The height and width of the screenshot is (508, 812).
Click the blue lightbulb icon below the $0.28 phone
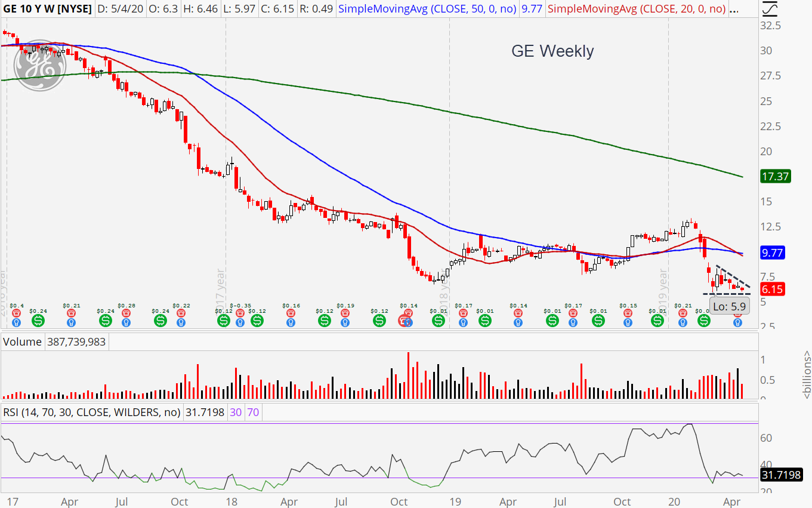click(126, 322)
